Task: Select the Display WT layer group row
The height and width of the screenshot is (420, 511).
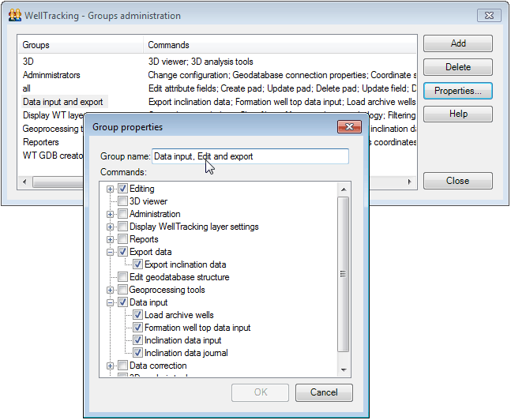Action: click(53, 115)
